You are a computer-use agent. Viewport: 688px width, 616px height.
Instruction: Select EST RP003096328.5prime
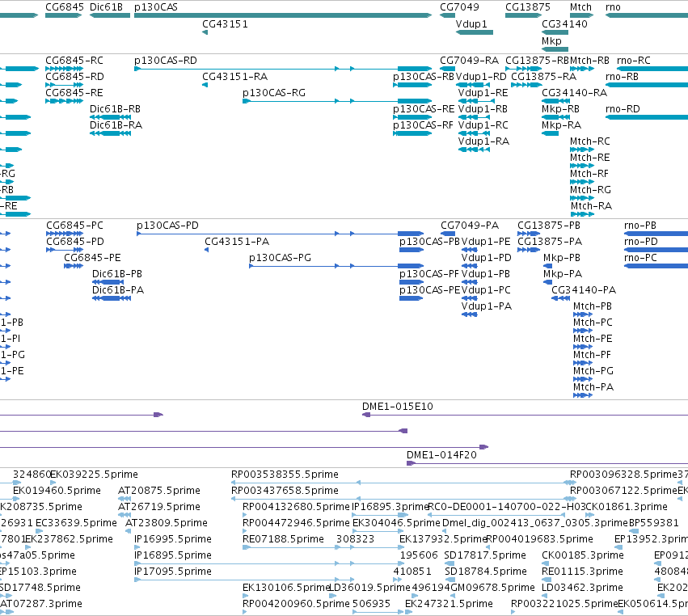[x=623, y=475]
